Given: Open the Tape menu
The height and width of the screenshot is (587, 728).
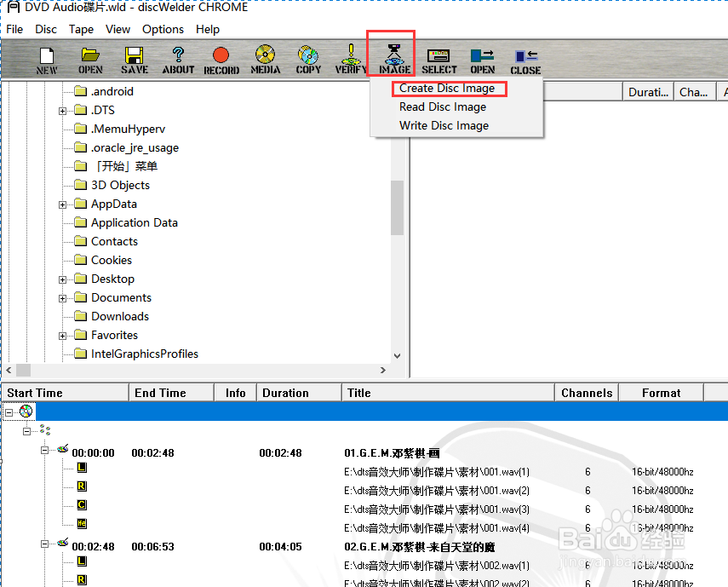Looking at the screenshot, I should (81, 29).
